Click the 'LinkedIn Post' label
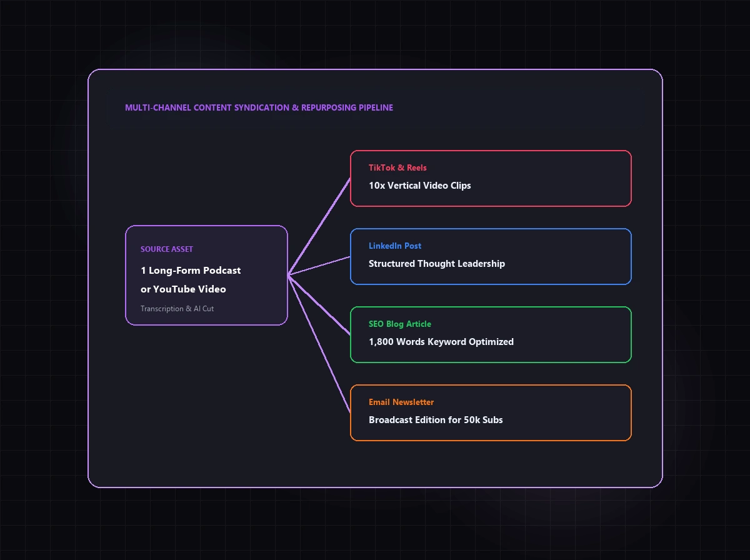750x560 pixels. 395,246
